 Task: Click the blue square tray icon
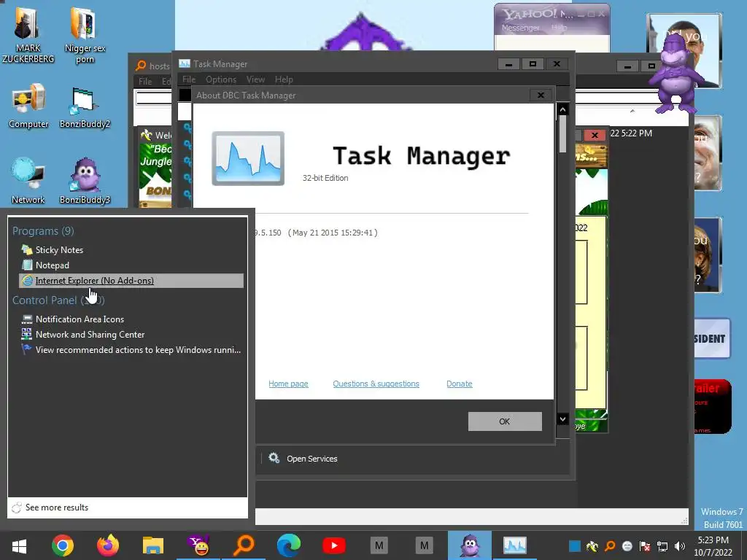pyautogui.click(x=575, y=546)
